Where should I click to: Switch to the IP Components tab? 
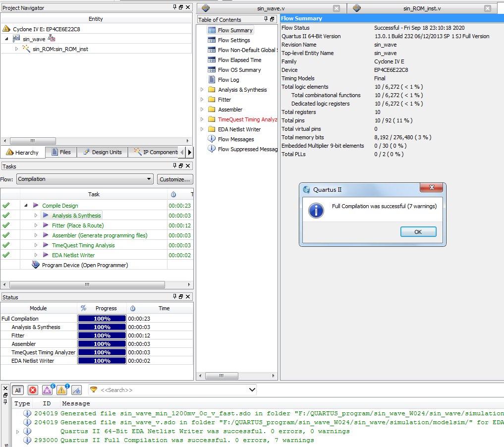pos(156,152)
